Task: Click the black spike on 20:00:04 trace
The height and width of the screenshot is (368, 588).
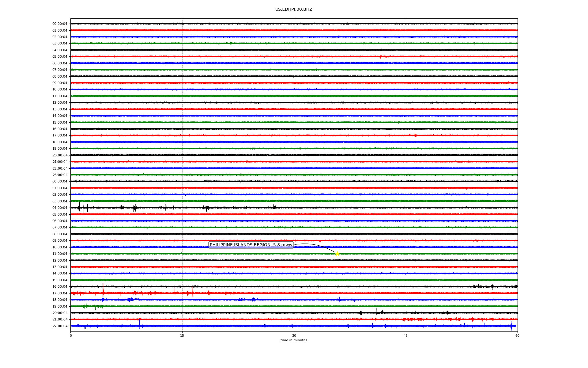Action: [377, 312]
